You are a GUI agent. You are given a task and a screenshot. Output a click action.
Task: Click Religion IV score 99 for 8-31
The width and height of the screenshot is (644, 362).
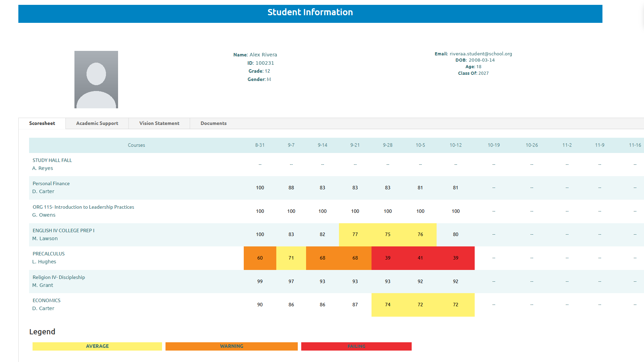pos(260,281)
